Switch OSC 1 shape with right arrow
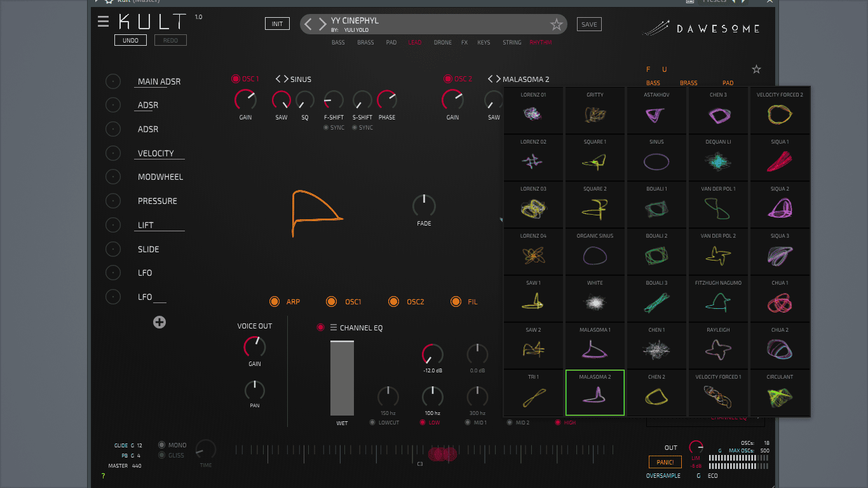 pyautogui.click(x=285, y=79)
